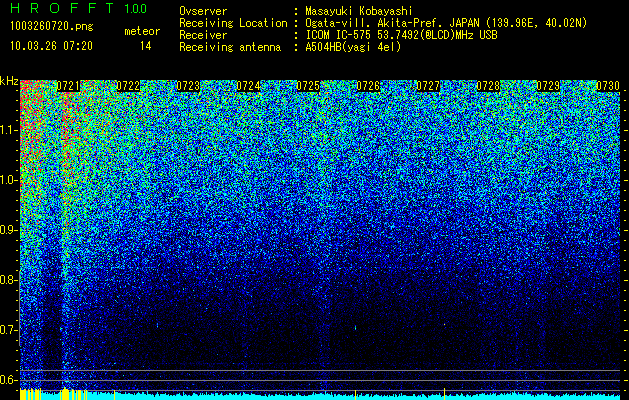
Task: Click the ICOM IC-575 receiver text
Action: click(401, 35)
